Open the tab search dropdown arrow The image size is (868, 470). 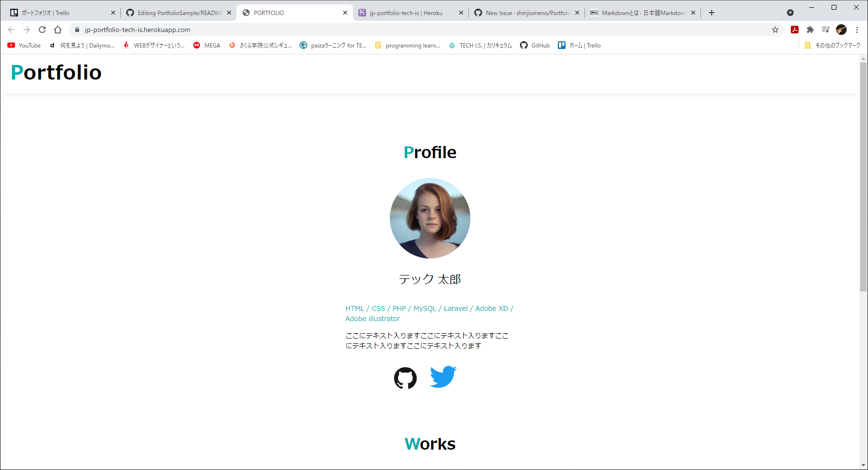click(790, 13)
